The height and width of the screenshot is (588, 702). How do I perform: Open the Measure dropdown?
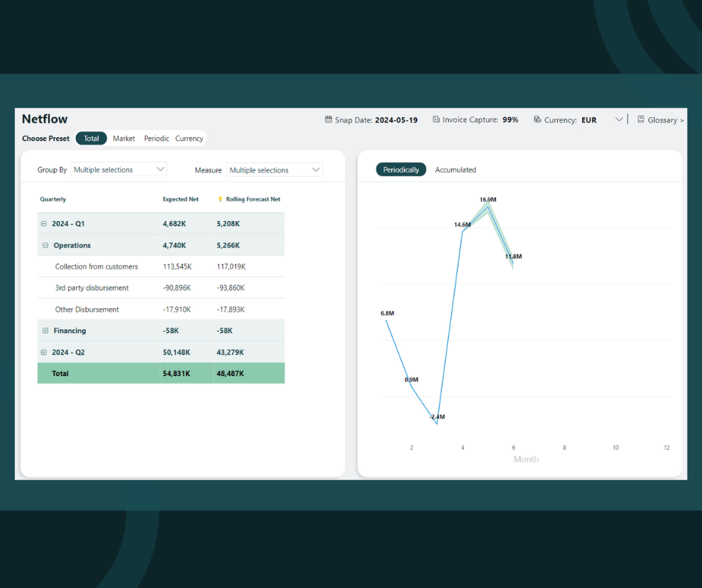[274, 170]
